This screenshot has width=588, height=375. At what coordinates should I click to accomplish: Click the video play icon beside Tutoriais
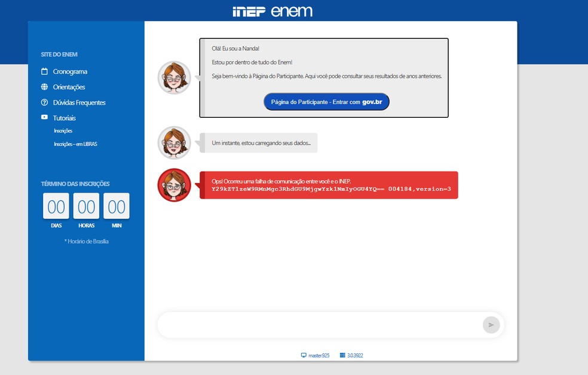(x=44, y=118)
